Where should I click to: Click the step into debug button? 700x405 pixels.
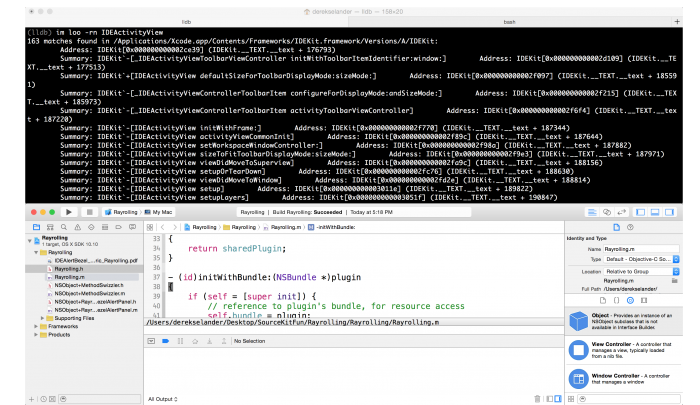[209, 341]
